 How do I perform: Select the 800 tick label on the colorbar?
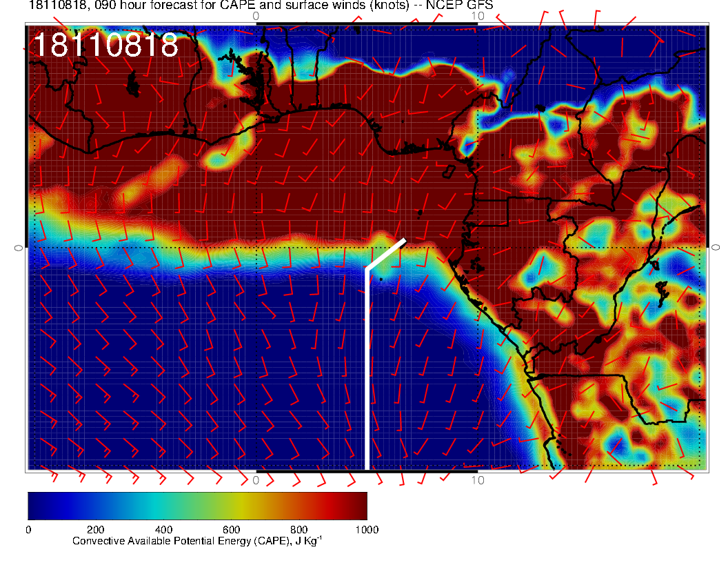[299, 530]
